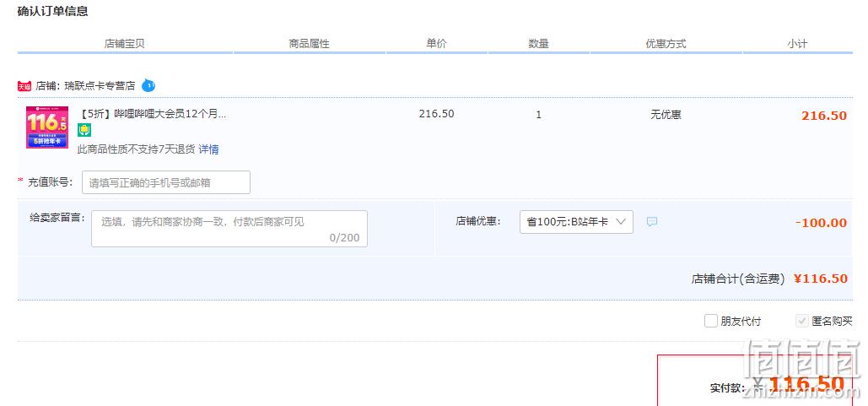The height and width of the screenshot is (406, 868).
Task: Focus the 给卖家留言 message box
Action: (229, 229)
